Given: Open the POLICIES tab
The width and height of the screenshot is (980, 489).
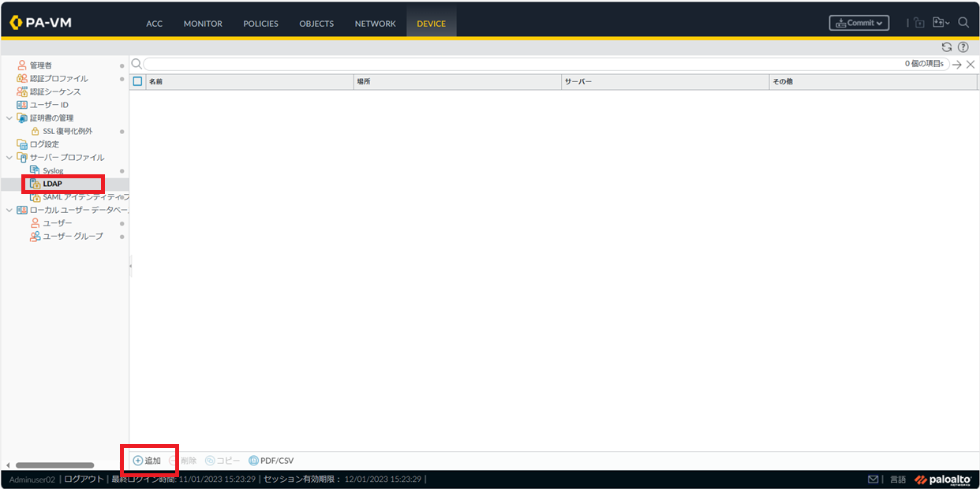Looking at the screenshot, I should (260, 24).
